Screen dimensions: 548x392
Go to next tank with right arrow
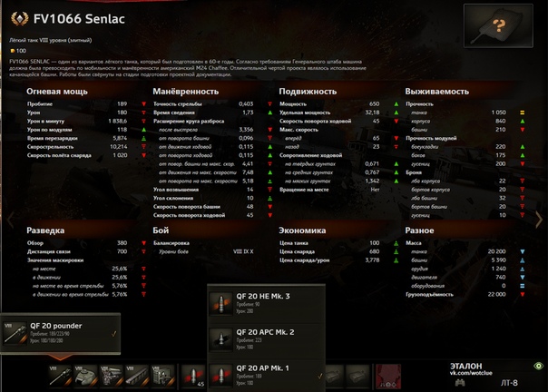coord(539,220)
